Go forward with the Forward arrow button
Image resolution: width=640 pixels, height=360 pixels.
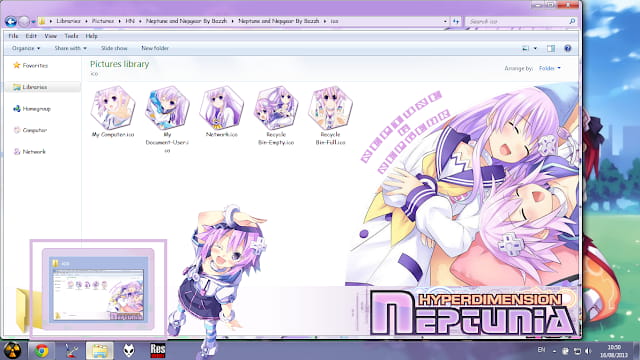coord(24,21)
